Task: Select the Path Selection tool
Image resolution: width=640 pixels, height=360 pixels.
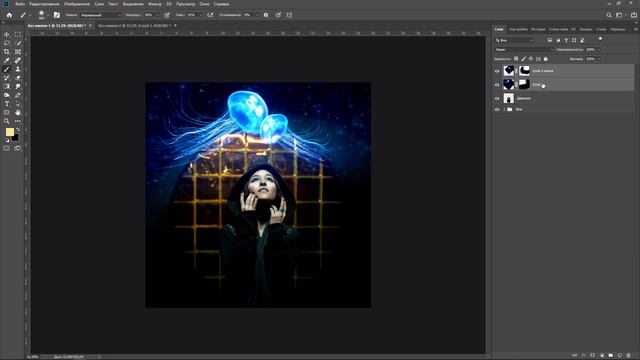Action: click(x=18, y=104)
